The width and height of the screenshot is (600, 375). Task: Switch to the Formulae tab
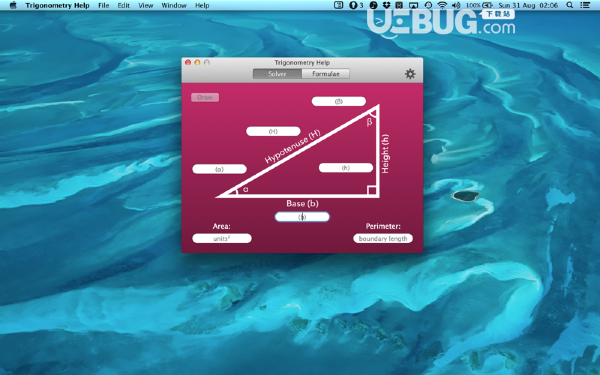point(326,74)
